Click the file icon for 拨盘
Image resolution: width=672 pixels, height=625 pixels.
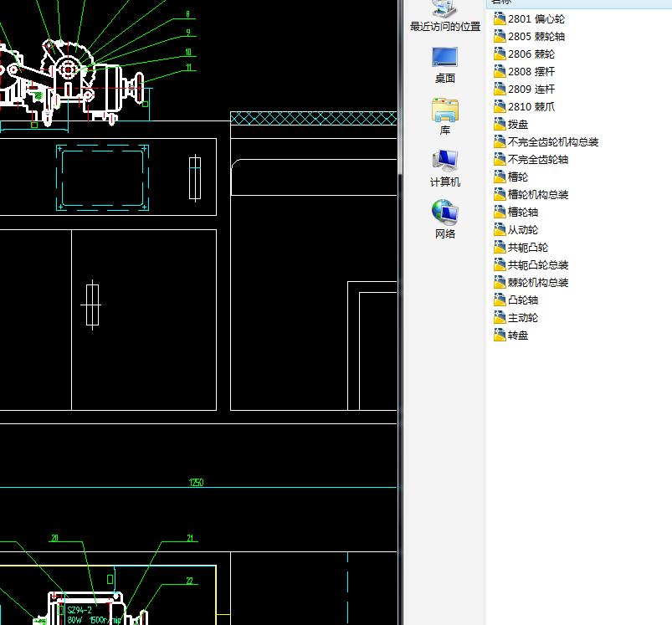click(500, 124)
